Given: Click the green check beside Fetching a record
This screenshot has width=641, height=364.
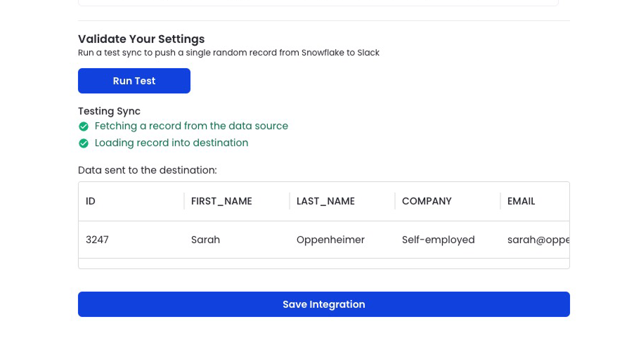Looking at the screenshot, I should (84, 126).
